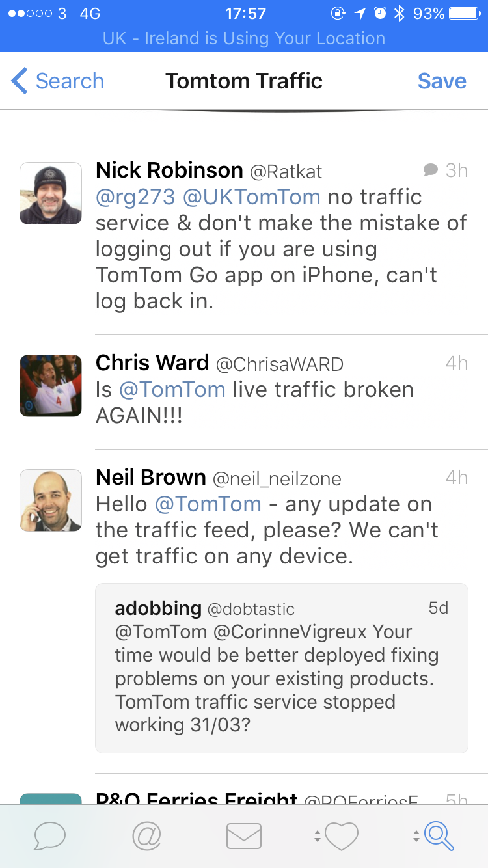Tap conversation bubble icon on Nick's tweet
This screenshot has width=488, height=868.
pyautogui.click(x=430, y=170)
